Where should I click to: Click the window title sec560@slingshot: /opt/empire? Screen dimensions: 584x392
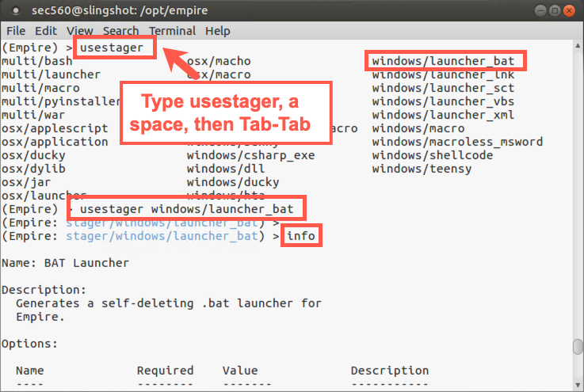point(120,10)
